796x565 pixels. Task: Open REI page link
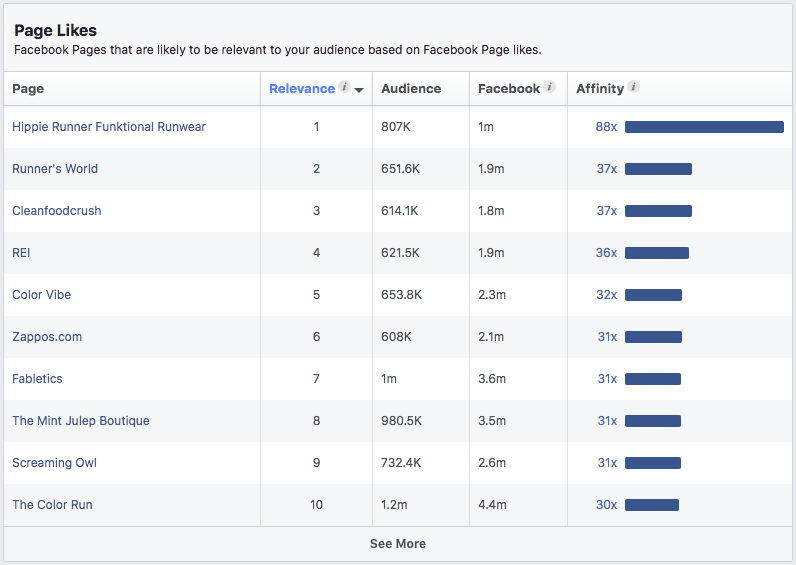[x=21, y=253]
